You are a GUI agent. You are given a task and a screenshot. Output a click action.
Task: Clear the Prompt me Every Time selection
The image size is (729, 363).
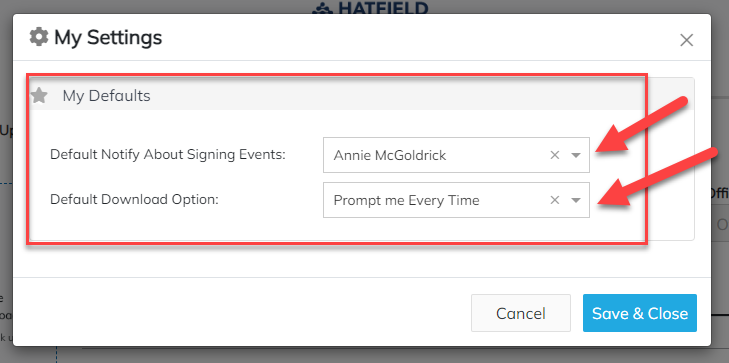click(554, 200)
